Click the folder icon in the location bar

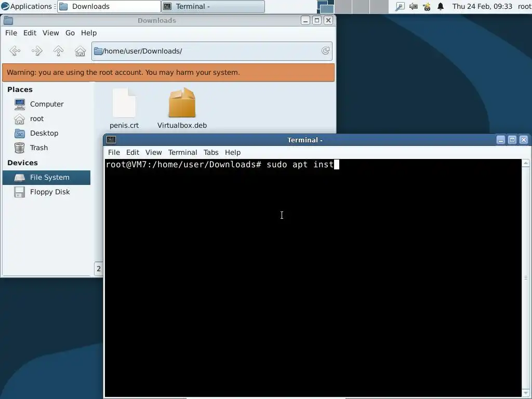[98, 51]
